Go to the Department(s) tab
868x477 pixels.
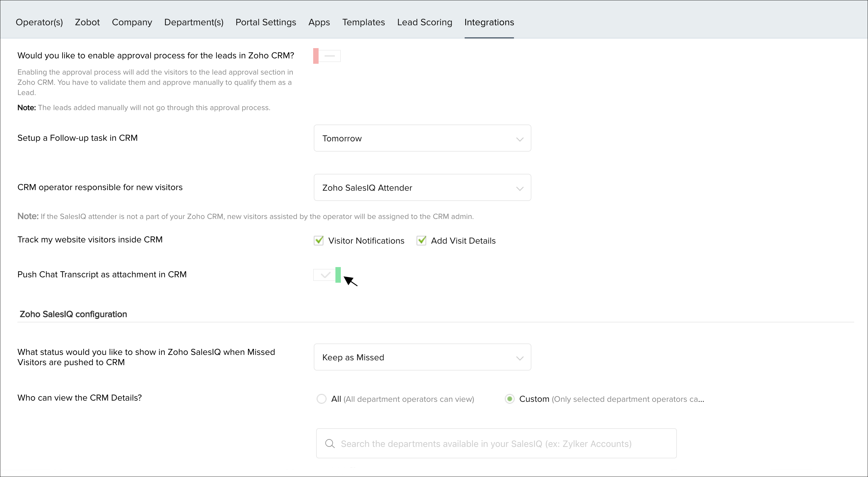coord(194,22)
